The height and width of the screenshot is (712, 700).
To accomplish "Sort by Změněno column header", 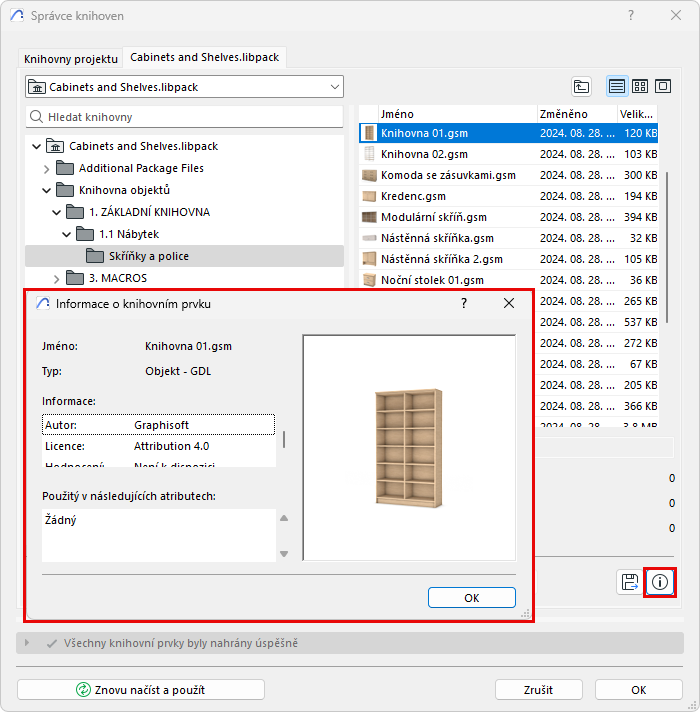I will (577, 114).
